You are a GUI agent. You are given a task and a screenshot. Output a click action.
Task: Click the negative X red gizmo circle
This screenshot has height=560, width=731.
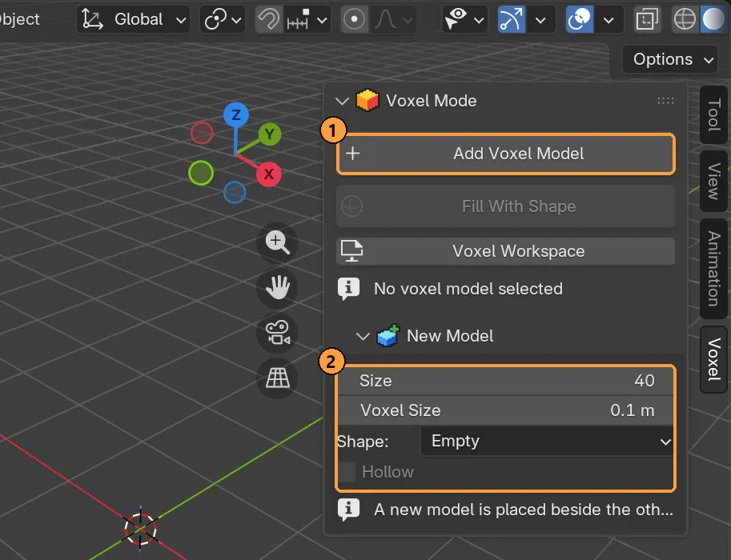pos(202,134)
